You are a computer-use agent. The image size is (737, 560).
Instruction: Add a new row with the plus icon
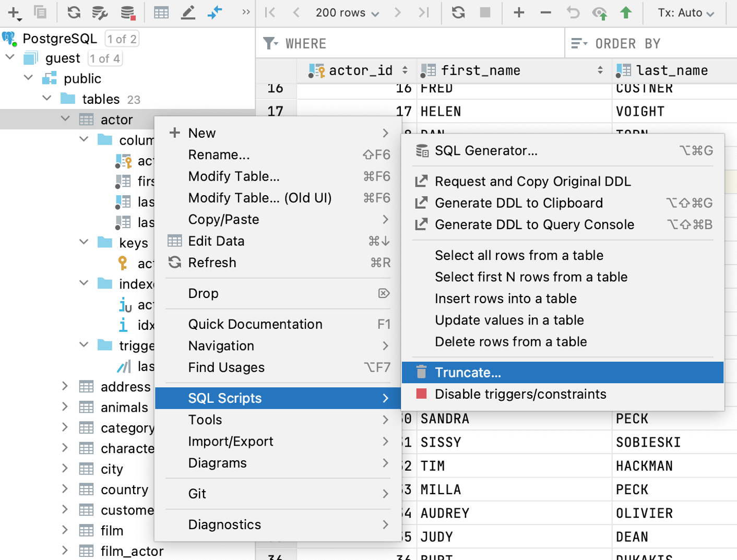click(519, 12)
